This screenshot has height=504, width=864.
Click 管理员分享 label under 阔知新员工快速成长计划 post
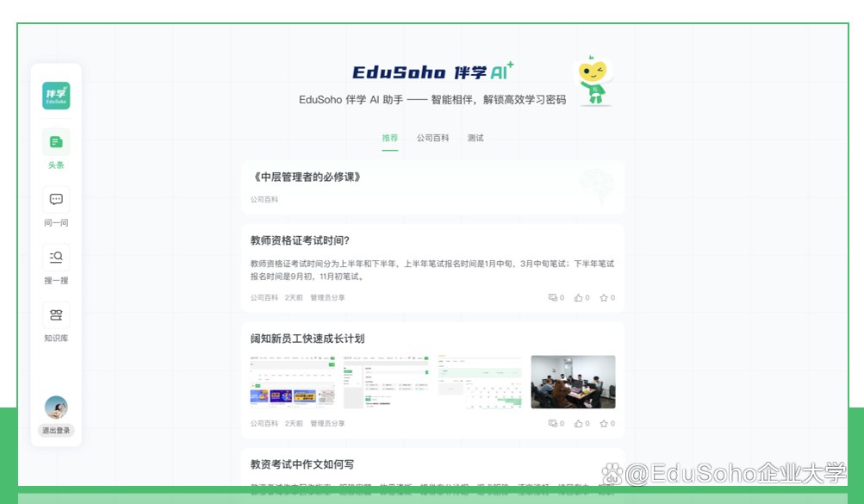[327, 424]
